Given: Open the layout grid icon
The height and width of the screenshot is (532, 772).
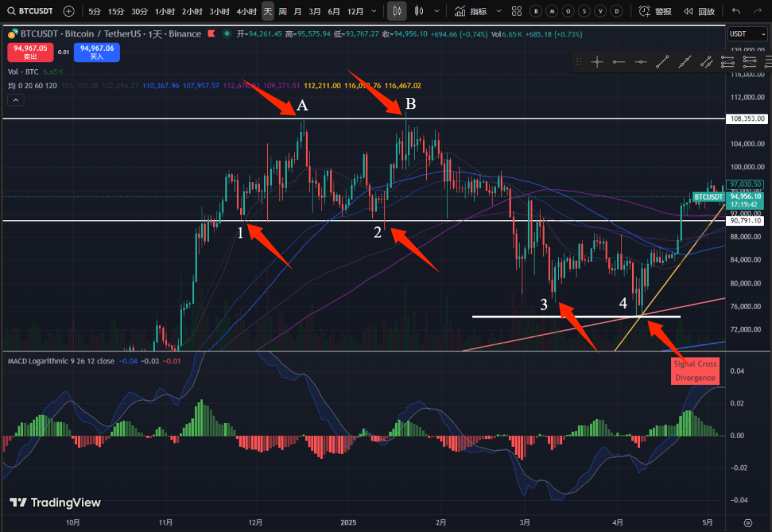Looking at the screenshot, I should tap(517, 11).
